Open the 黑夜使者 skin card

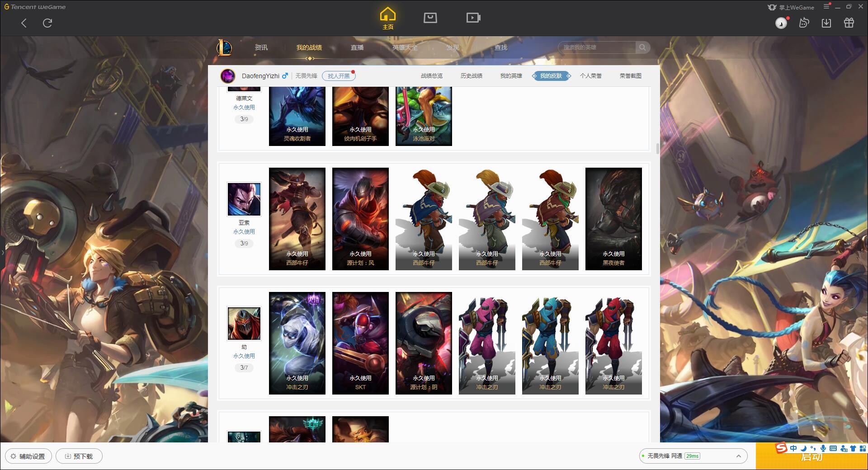pyautogui.click(x=613, y=219)
